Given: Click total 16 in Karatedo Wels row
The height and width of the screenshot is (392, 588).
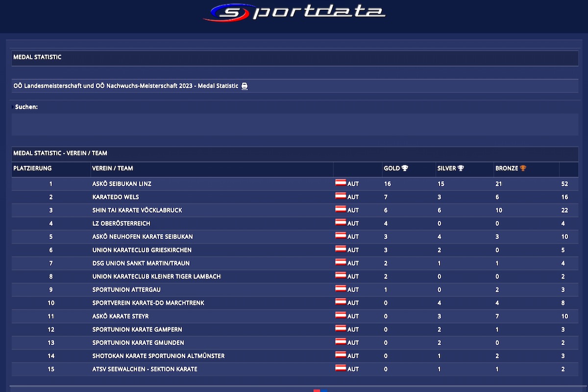Looking at the screenshot, I should 564,197.
